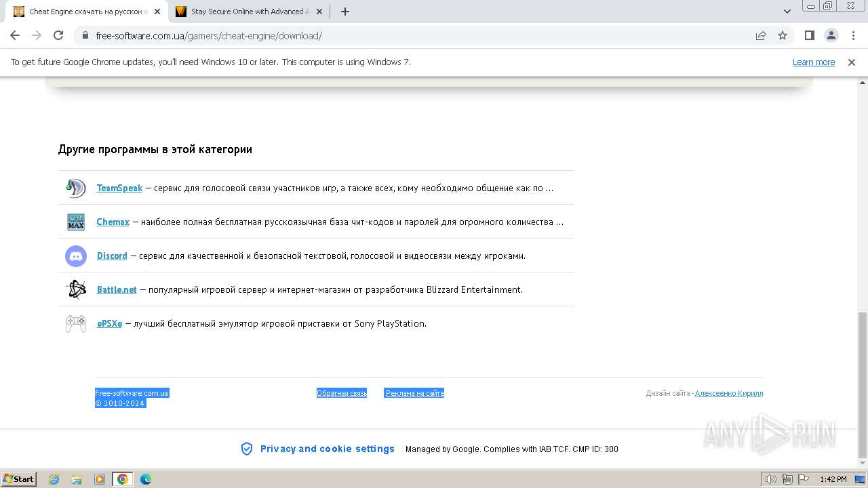The width and height of the screenshot is (868, 488).
Task: Open the Chrome three-dot menu
Action: pos(852,35)
